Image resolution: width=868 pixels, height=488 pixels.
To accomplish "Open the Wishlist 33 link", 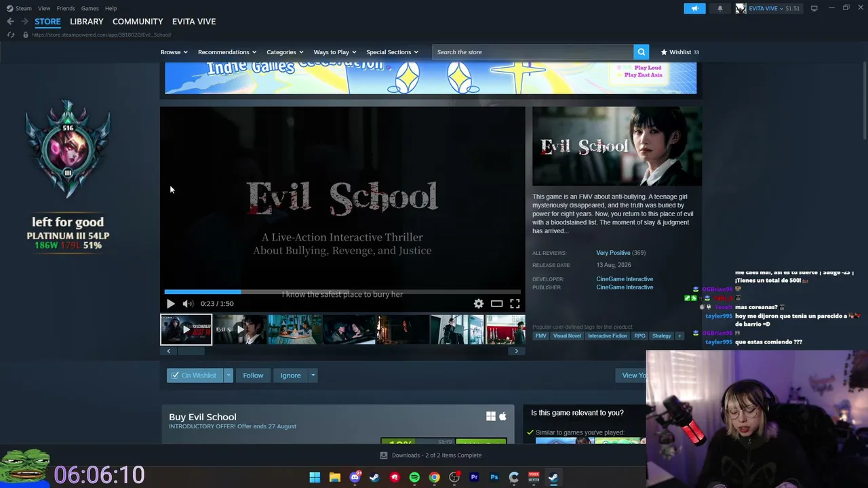I will coord(679,52).
